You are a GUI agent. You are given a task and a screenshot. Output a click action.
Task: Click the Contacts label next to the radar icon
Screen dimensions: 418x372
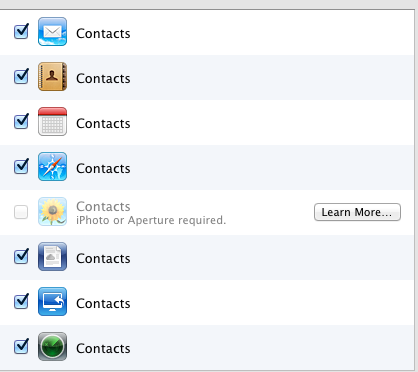[103, 348]
